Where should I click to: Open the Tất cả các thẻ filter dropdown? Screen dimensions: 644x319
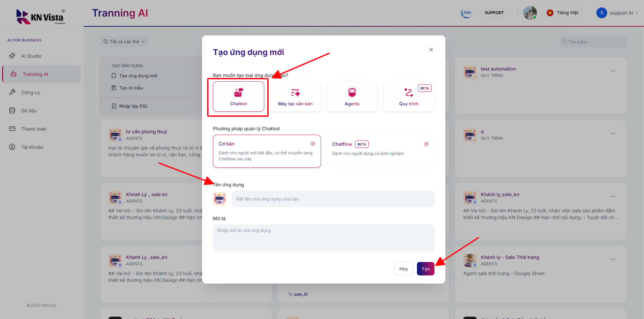tap(124, 41)
